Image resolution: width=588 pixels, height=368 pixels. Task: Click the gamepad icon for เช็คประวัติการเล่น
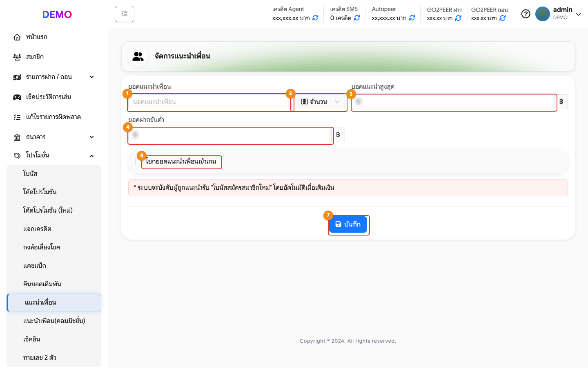(17, 97)
